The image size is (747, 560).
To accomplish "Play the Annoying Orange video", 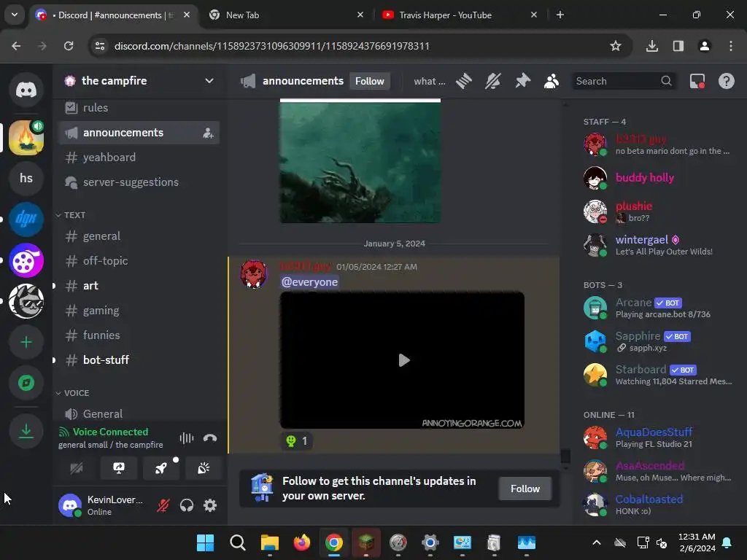I will [403, 360].
